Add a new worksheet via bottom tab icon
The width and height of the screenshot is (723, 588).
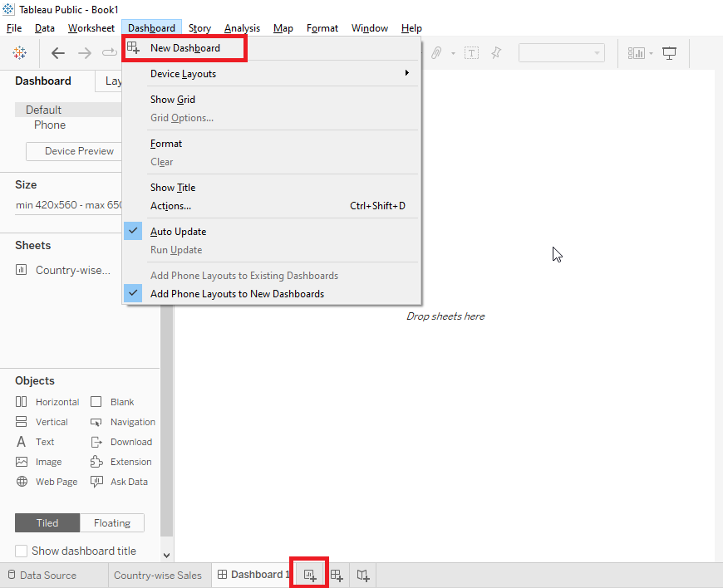tap(310, 575)
